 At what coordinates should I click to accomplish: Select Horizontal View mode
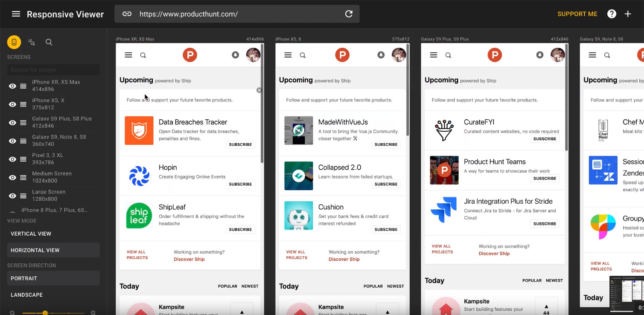53,250
